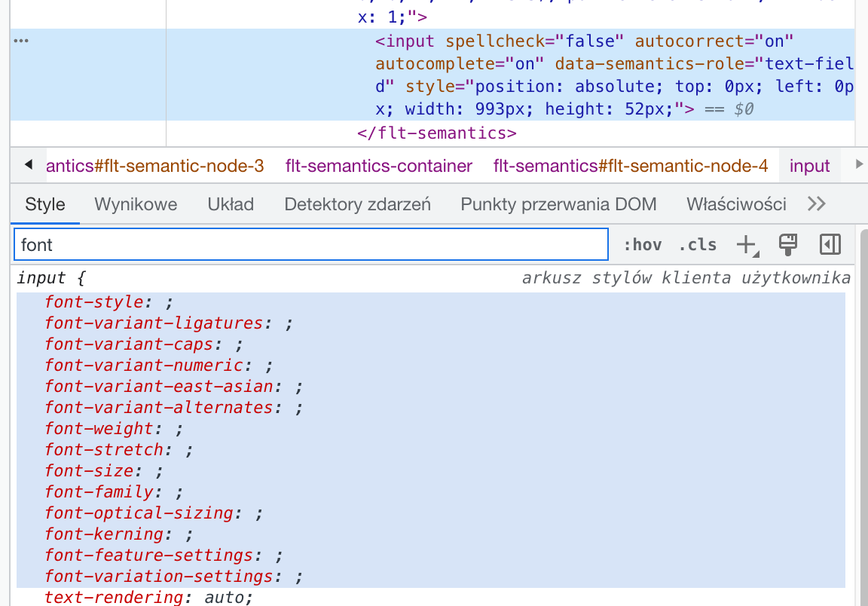Open the Detektory zdarzeń tab
This screenshot has height=606, width=868.
coord(357,204)
